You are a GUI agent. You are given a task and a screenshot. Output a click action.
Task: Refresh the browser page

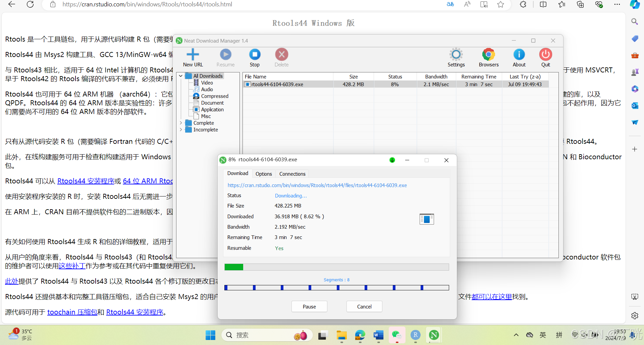tap(30, 4)
